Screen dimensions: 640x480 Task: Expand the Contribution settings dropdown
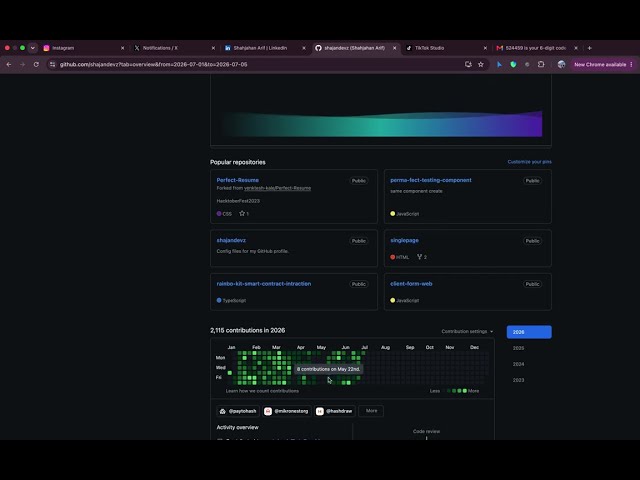coord(467,331)
